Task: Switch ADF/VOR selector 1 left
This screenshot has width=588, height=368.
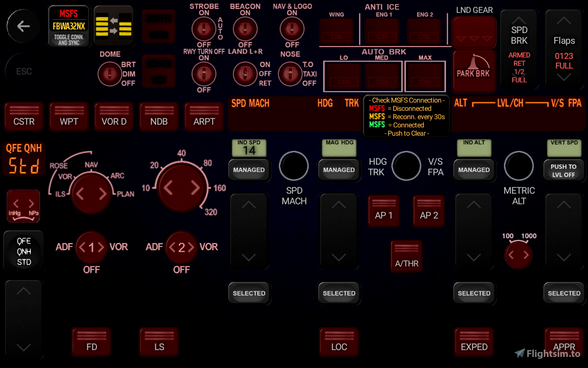Action: 82,247
